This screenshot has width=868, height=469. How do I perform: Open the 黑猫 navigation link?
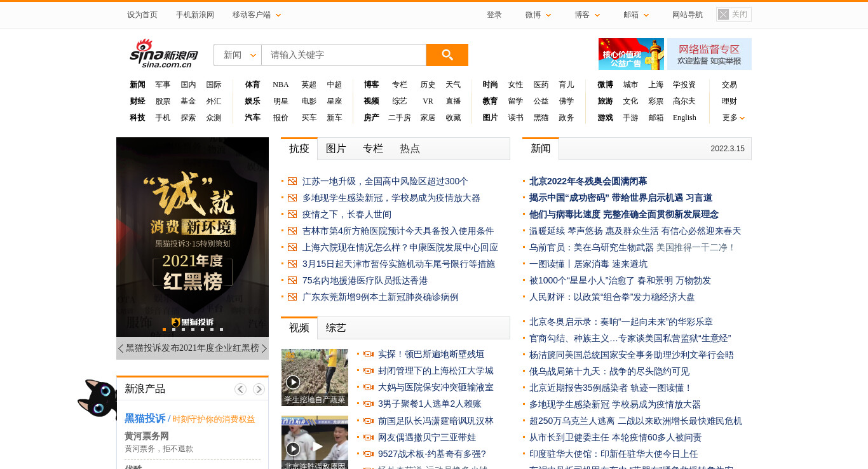click(x=541, y=118)
